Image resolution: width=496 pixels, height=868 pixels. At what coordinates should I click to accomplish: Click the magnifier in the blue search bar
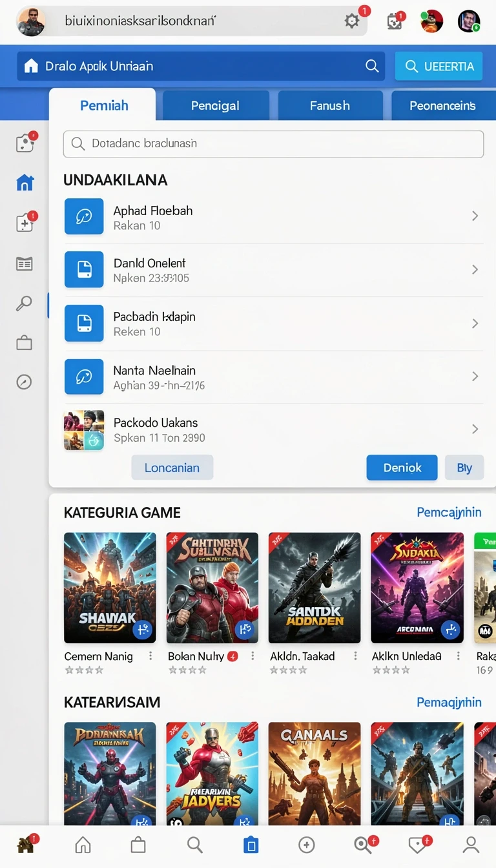click(x=372, y=66)
